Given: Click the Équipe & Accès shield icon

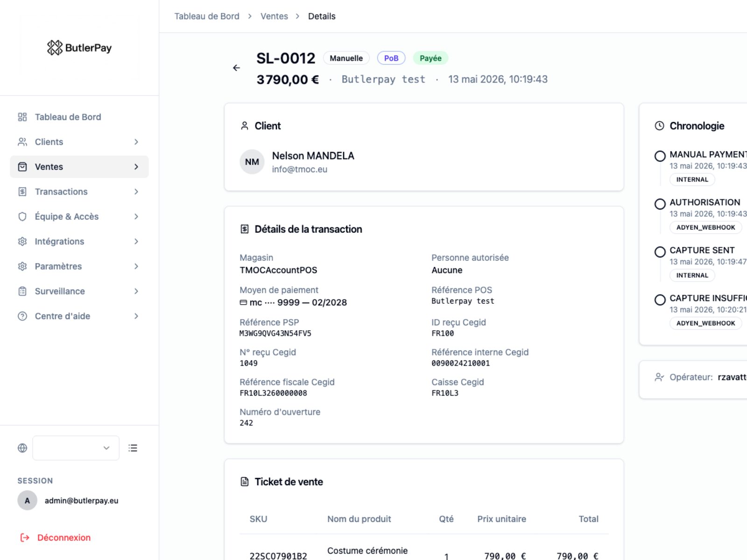Looking at the screenshot, I should coord(22,217).
